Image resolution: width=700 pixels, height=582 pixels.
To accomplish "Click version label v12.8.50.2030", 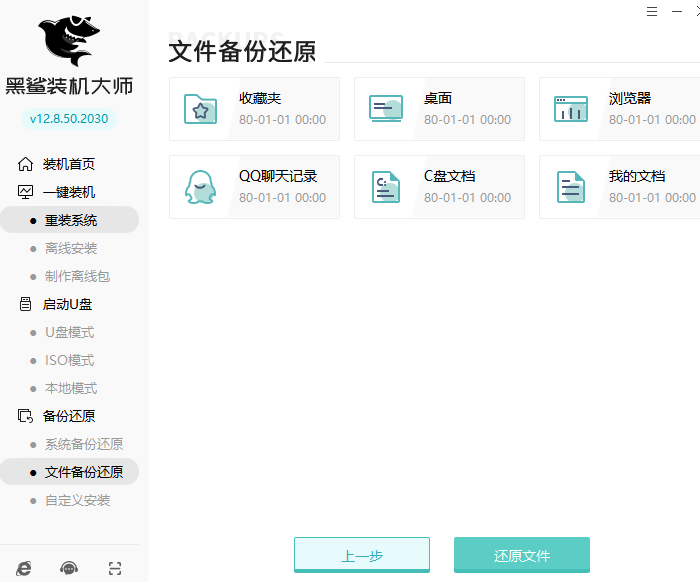I will pyautogui.click(x=69, y=119).
